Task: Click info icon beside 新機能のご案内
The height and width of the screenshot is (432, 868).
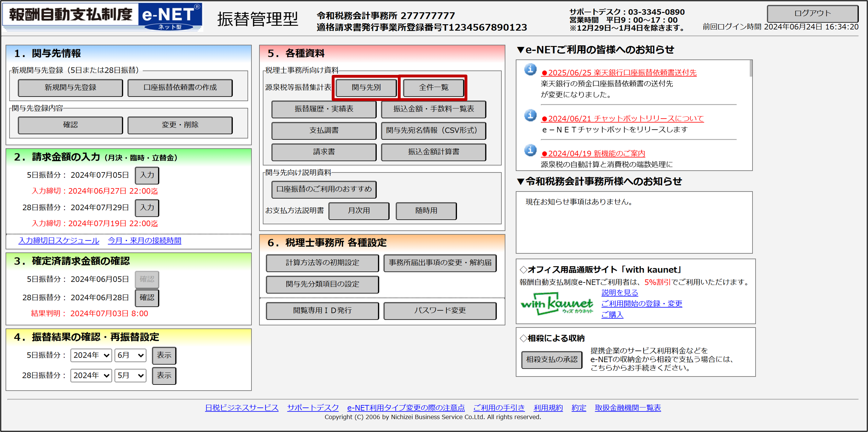Action: coord(530,150)
